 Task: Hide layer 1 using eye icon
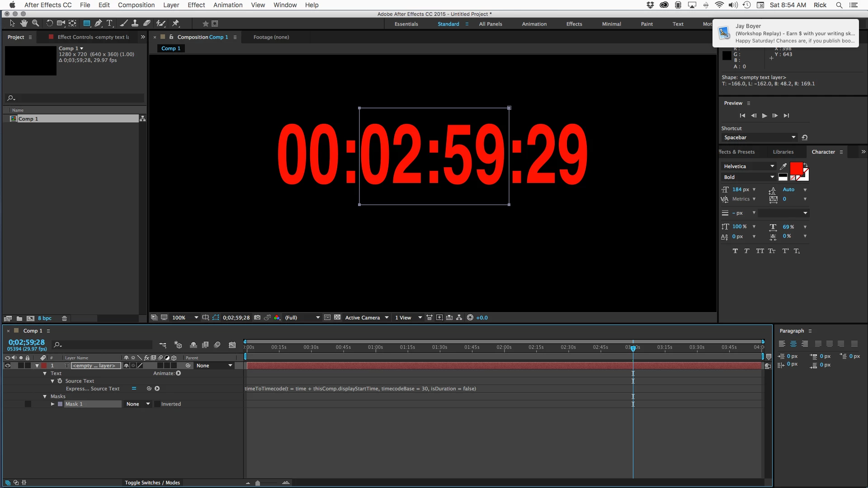click(x=7, y=366)
